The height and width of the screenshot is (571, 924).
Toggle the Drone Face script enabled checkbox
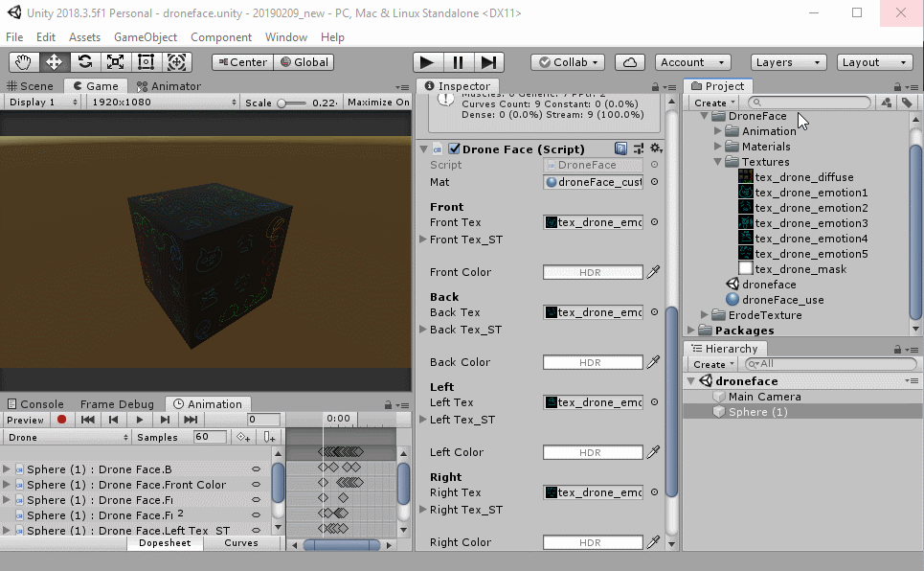pos(455,149)
